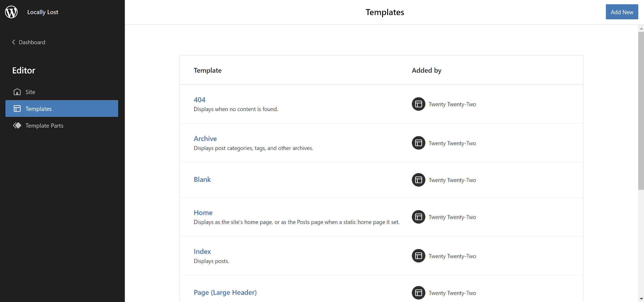Open the 404 template link
The width and height of the screenshot is (644, 302).
(x=199, y=100)
